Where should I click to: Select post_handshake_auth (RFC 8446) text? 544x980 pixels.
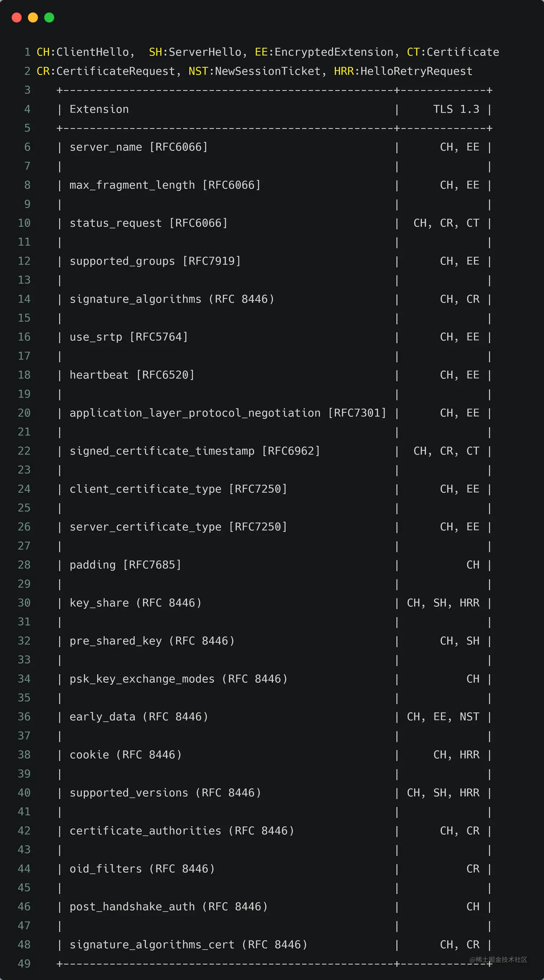pos(168,907)
